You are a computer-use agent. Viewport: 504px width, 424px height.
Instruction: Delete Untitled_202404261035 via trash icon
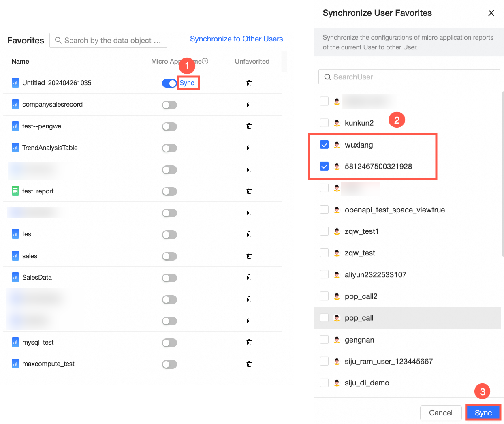[x=249, y=83]
